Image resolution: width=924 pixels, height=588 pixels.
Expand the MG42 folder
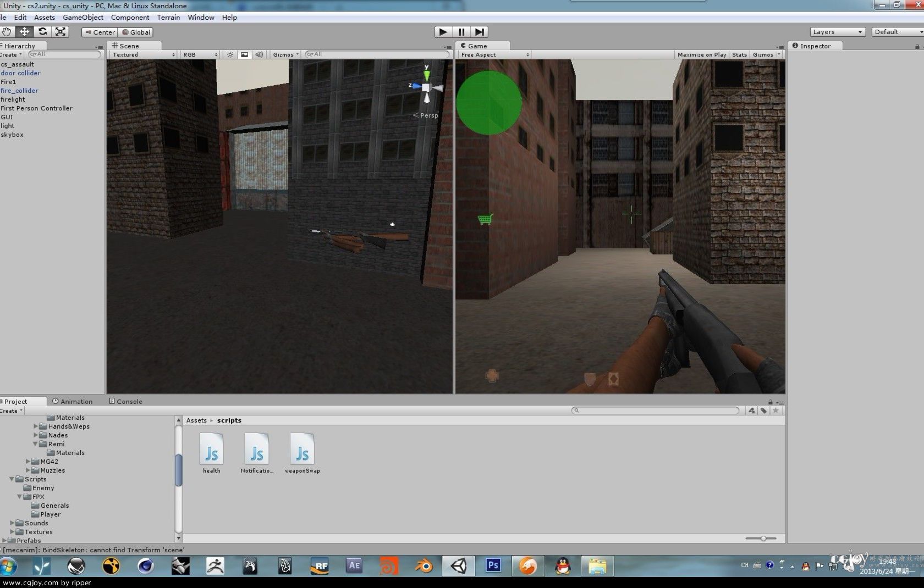point(28,462)
